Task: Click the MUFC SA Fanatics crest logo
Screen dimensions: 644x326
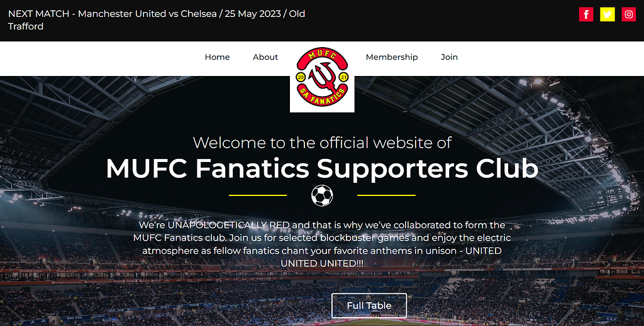Action: (322, 77)
